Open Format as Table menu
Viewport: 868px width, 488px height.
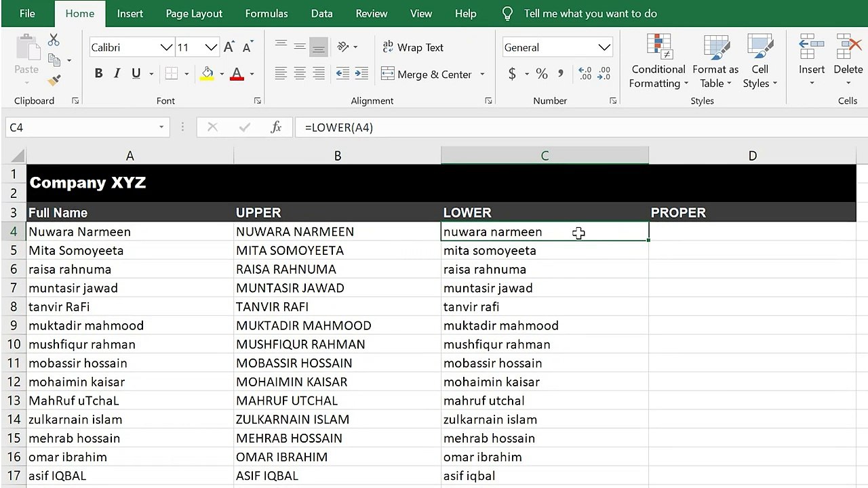click(x=715, y=61)
